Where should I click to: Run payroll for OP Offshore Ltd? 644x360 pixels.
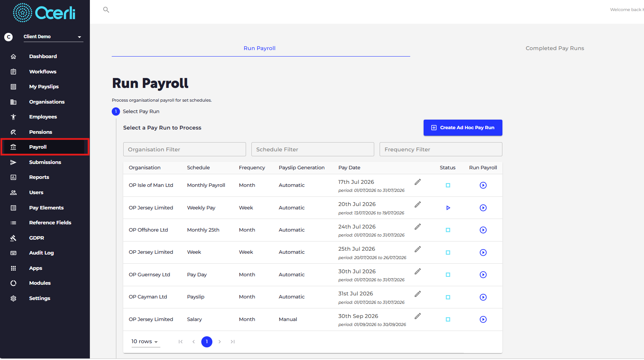tap(483, 230)
